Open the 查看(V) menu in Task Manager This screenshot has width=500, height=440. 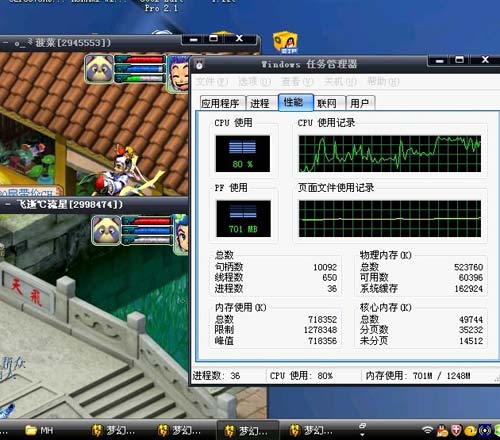pyautogui.click(x=297, y=82)
